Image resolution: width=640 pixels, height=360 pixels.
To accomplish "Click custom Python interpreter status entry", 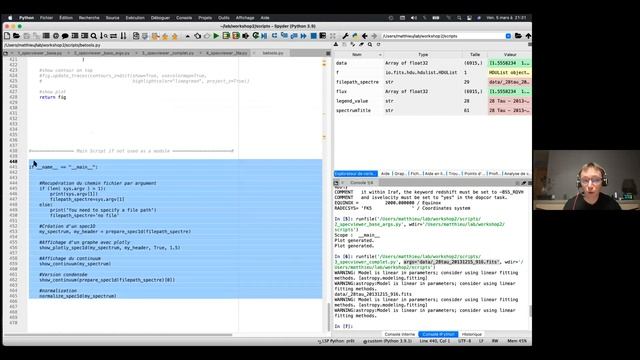I will point(388,341).
